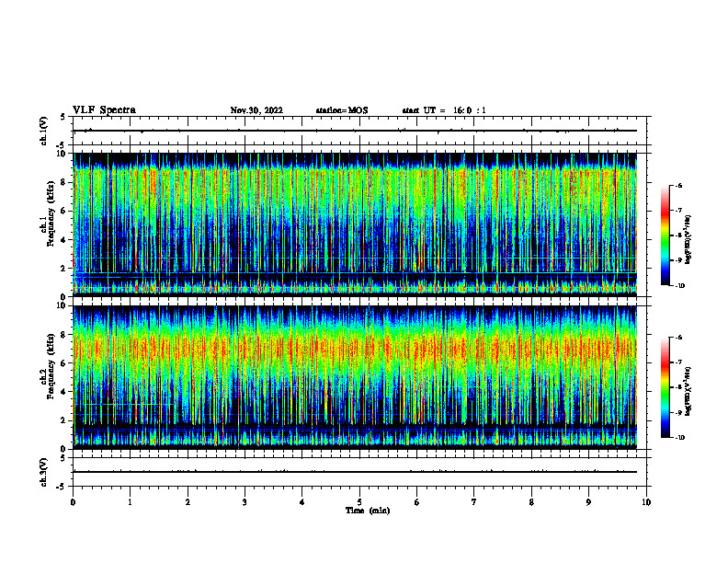Image resolution: width=728 pixels, height=563 pixels.
Task: Click the "ch.3(V)" axis label
Action: coord(43,472)
